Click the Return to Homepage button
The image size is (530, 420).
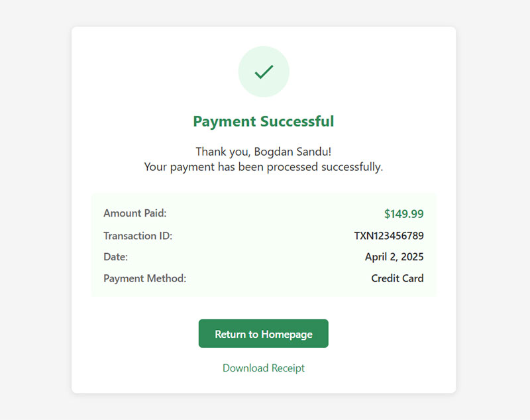point(263,333)
